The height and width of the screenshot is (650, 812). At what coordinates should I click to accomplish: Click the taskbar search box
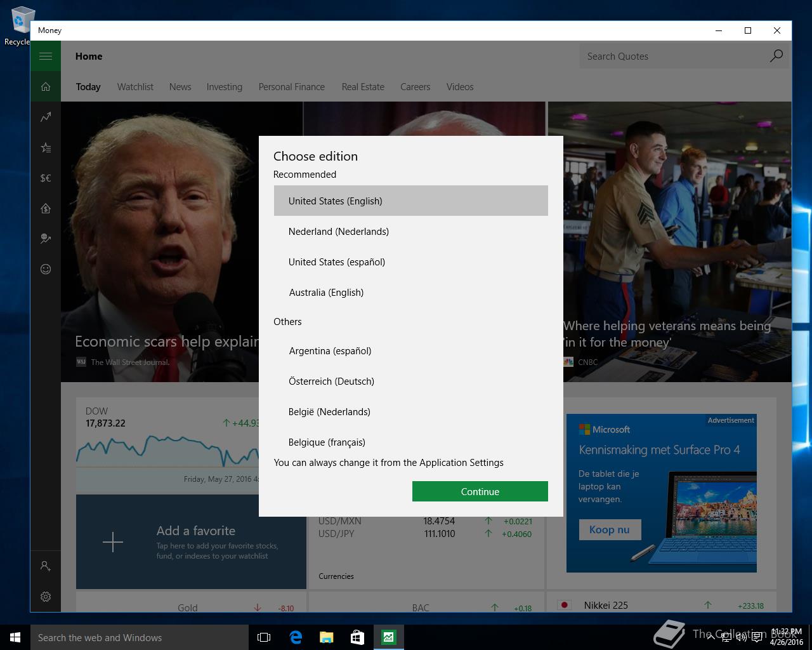pyautogui.click(x=140, y=637)
